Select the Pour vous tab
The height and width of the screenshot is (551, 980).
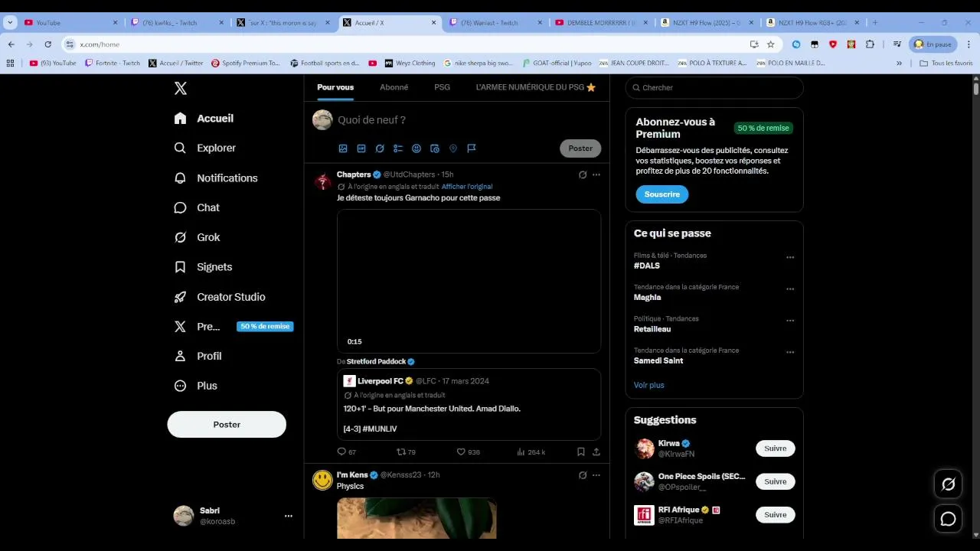point(335,87)
